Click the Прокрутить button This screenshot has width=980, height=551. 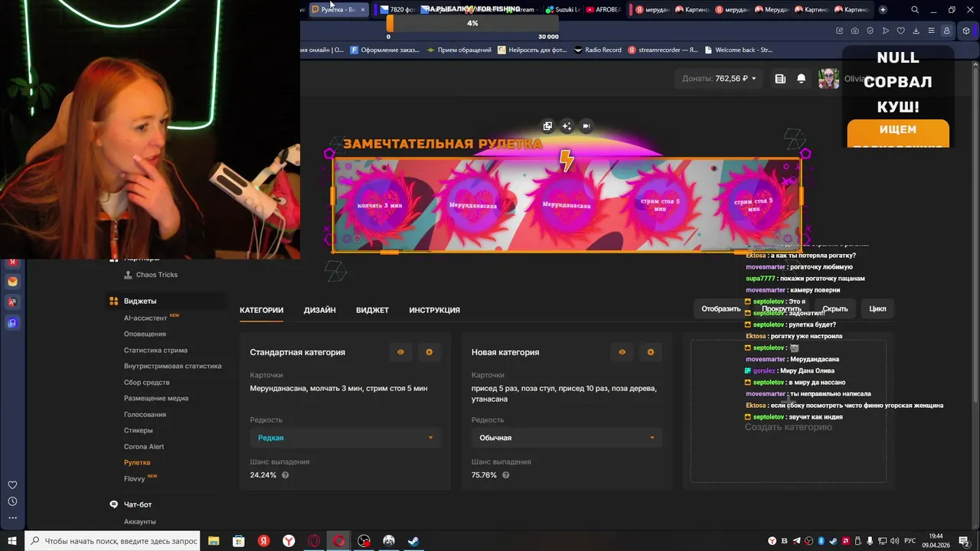tap(781, 308)
